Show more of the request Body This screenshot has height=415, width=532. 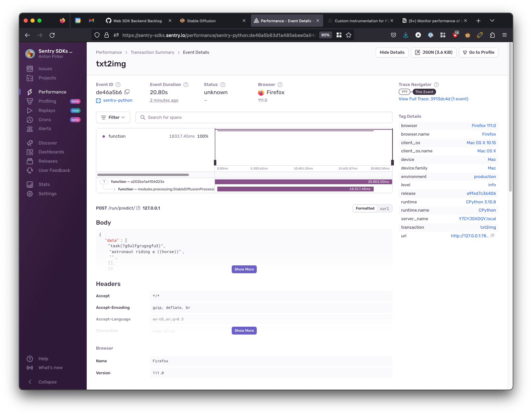click(244, 269)
